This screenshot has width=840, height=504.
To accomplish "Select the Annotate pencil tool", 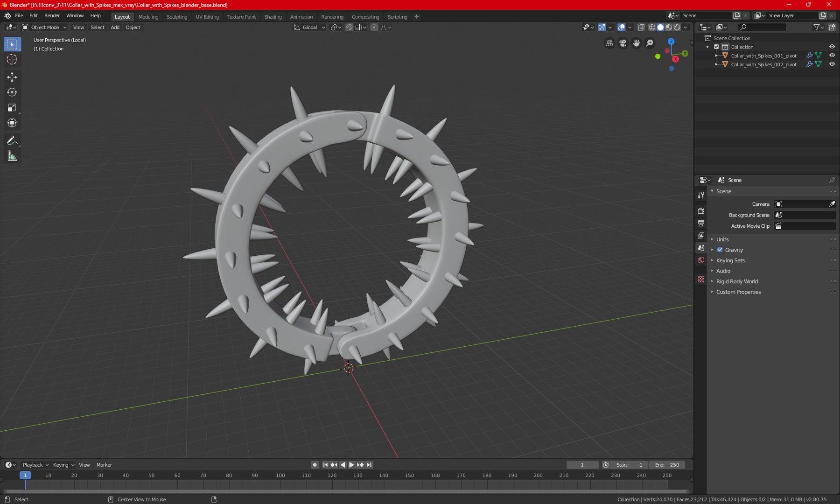I will click(12, 141).
